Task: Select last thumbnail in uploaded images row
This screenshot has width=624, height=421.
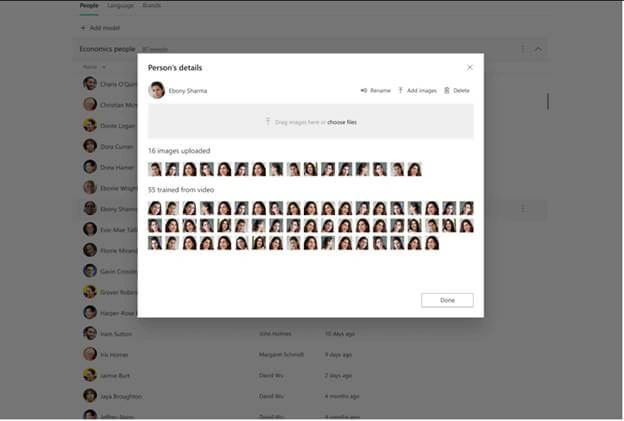Action: 414,169
